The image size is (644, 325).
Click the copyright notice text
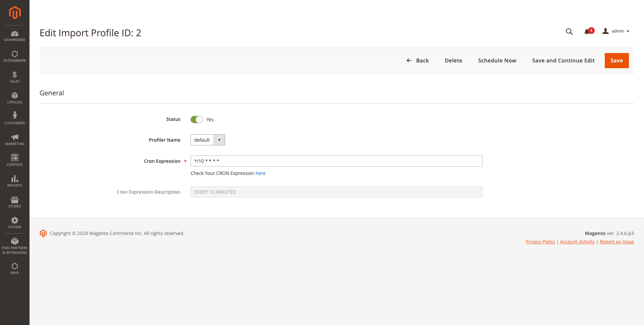point(117,233)
